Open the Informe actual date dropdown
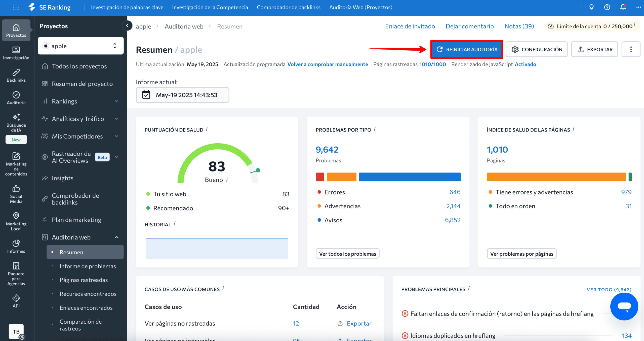 coord(182,95)
